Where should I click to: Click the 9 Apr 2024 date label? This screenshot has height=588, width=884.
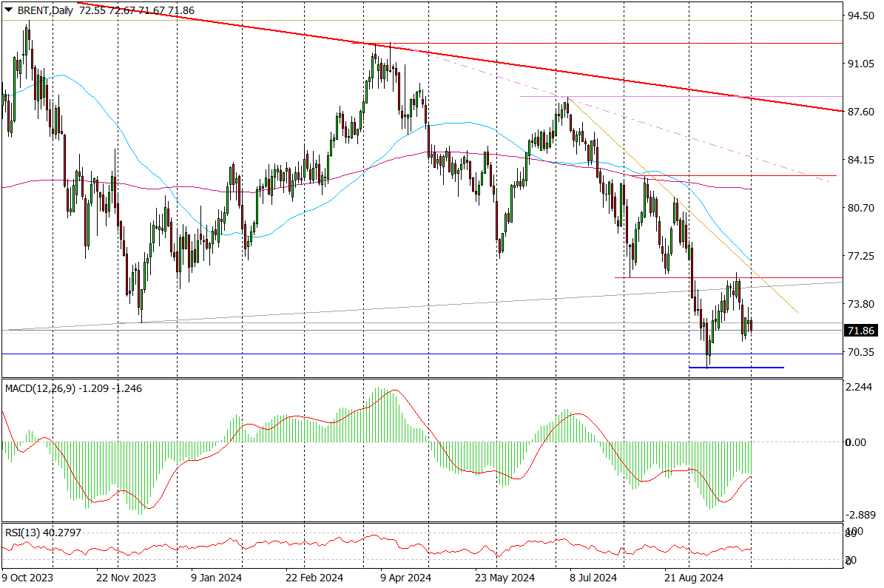click(405, 578)
